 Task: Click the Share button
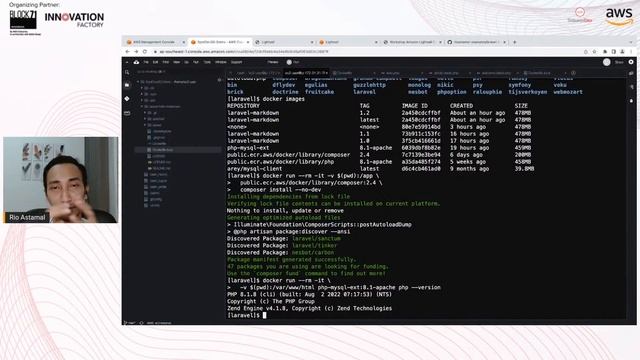coord(619,62)
